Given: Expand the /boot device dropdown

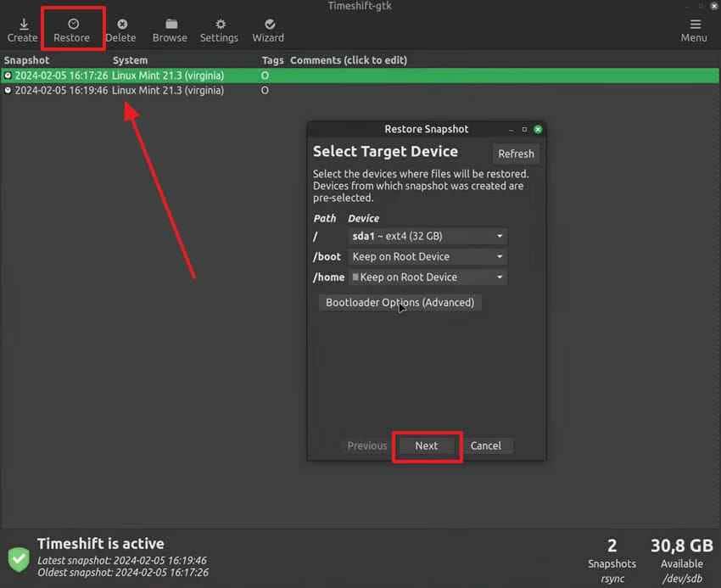Looking at the screenshot, I should [x=428, y=257].
